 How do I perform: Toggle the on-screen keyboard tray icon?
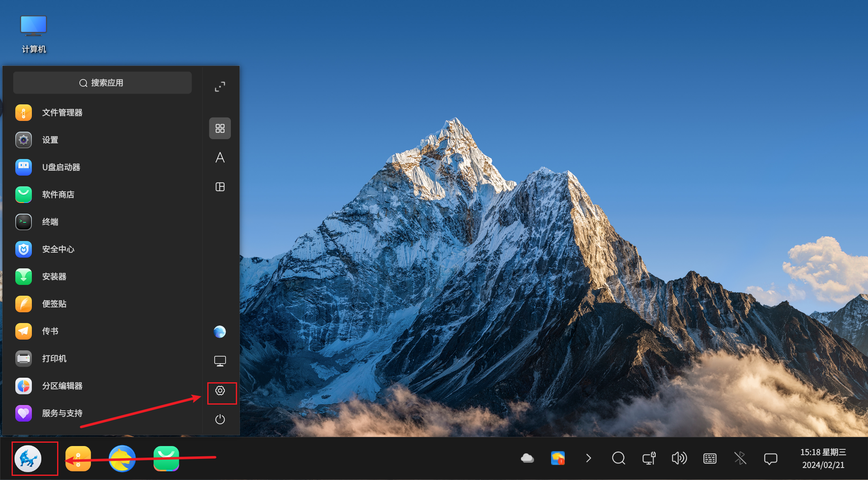point(710,458)
